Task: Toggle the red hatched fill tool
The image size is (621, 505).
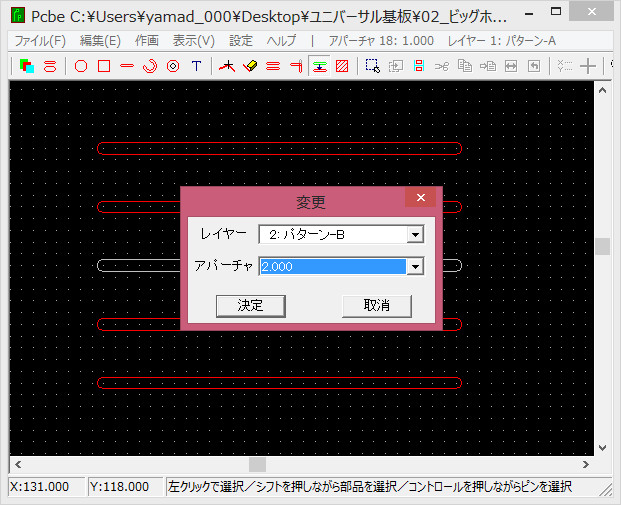Action: pyautogui.click(x=342, y=66)
